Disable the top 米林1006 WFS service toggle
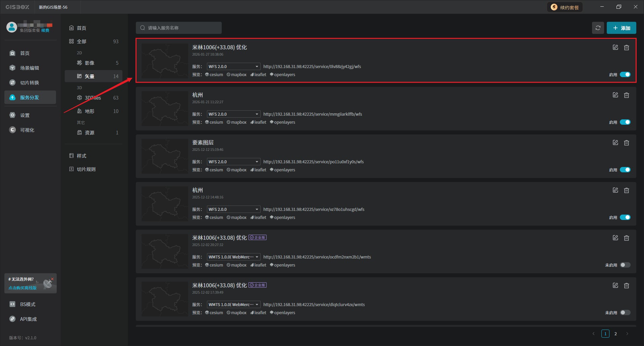644x346 pixels. (625, 75)
